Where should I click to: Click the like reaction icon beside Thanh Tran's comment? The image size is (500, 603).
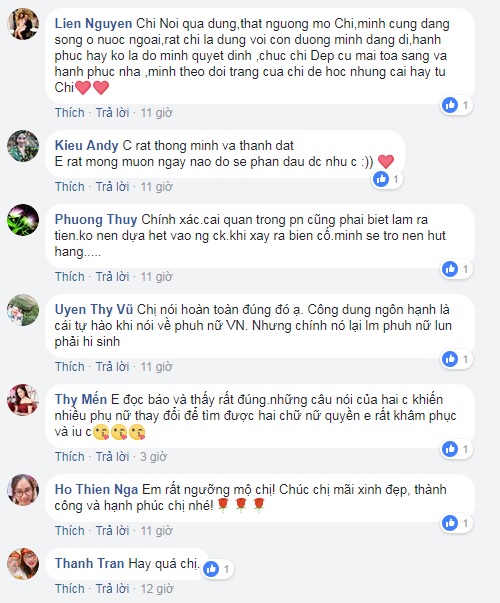(211, 569)
